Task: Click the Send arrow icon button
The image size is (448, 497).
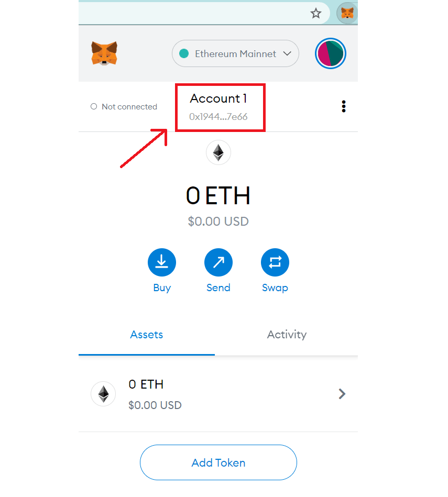Action: click(218, 262)
